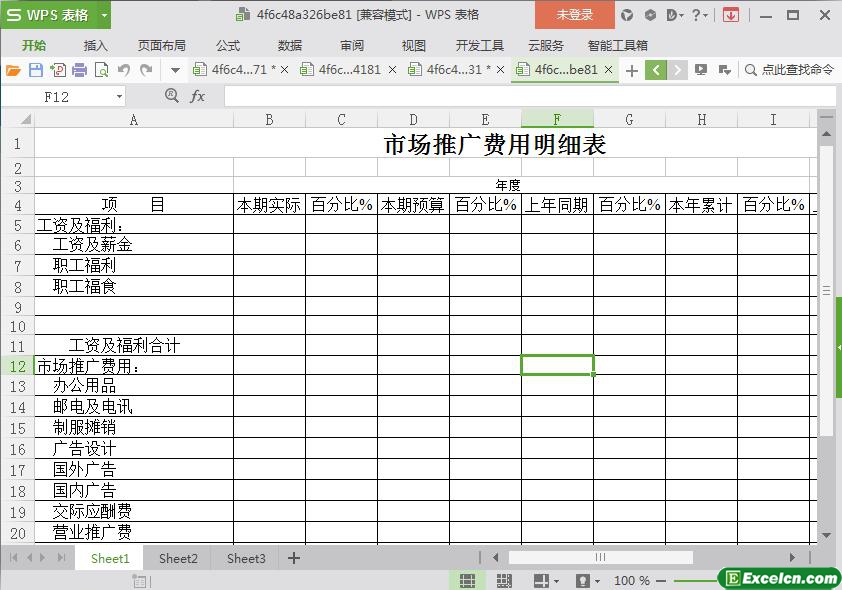Open the 云服务 ribbon tab

coord(546,46)
